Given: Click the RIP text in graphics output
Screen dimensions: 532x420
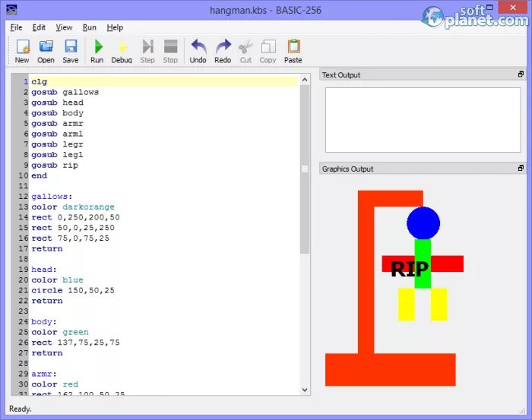Looking at the screenshot, I should point(410,270).
